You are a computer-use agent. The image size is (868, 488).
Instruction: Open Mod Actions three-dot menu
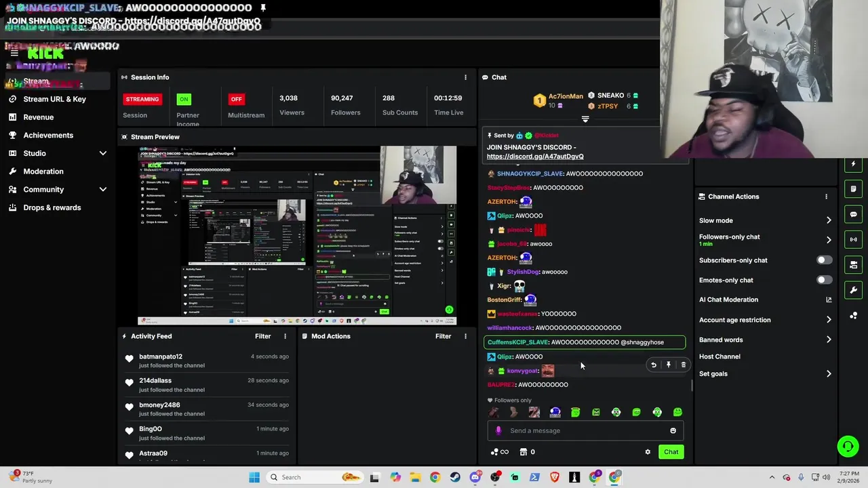click(x=465, y=336)
